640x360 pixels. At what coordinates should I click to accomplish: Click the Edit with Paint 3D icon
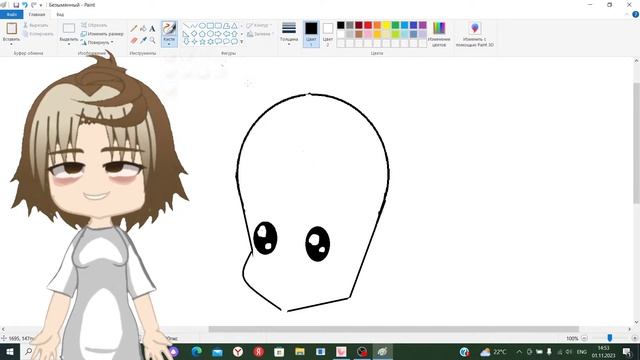[475, 28]
